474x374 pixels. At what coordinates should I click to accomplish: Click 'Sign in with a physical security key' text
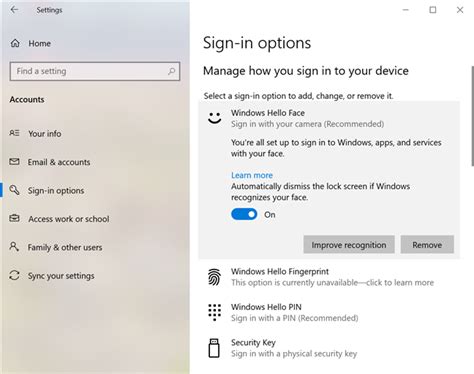(294, 354)
